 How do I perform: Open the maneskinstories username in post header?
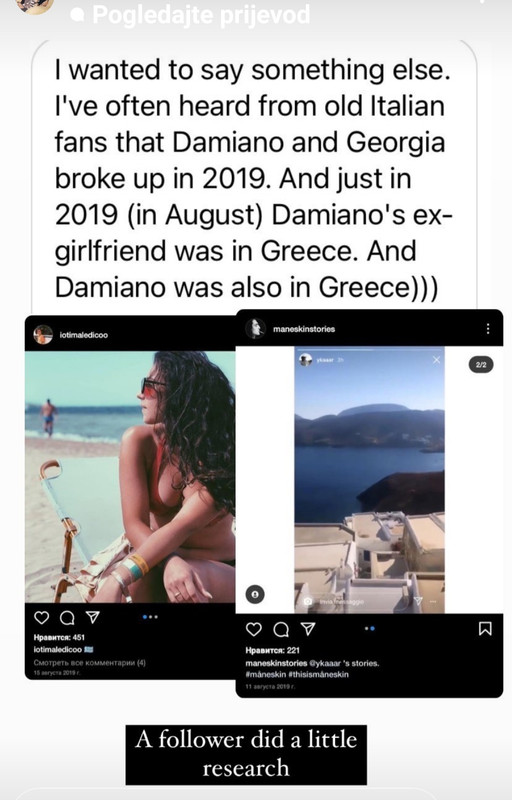tap(304, 329)
